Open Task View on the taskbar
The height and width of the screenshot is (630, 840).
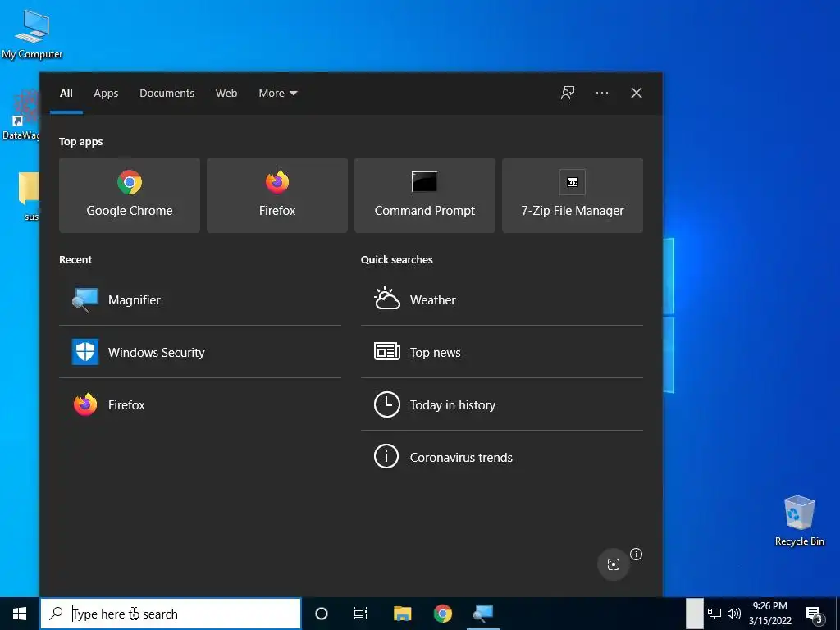pyautogui.click(x=361, y=614)
